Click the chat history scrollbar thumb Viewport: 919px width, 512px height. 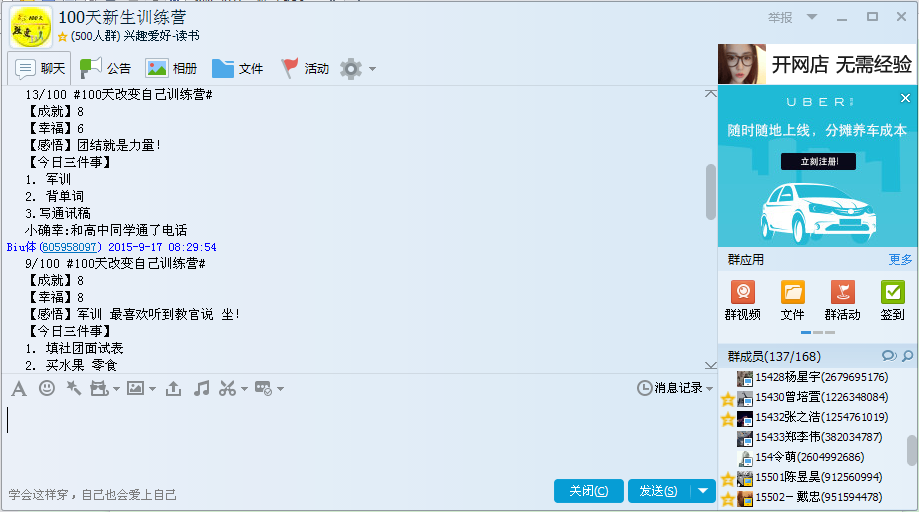click(x=711, y=190)
